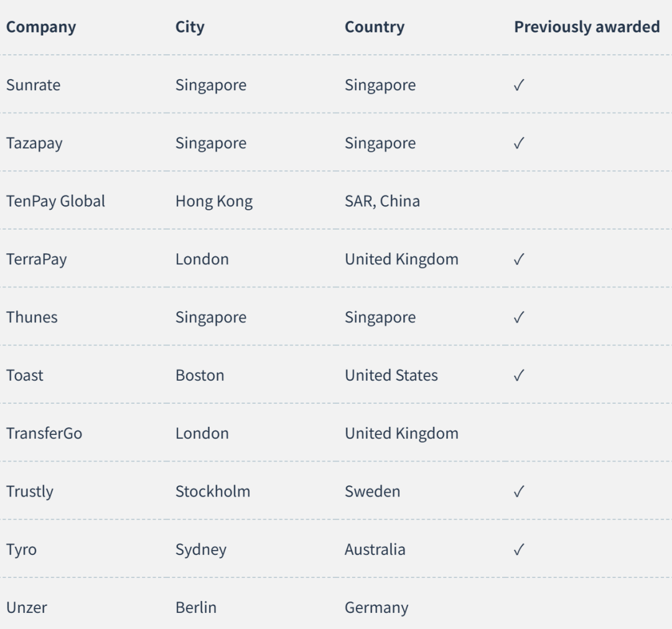Click the checkmark in Tazapay row
672x629 pixels.
tap(518, 143)
